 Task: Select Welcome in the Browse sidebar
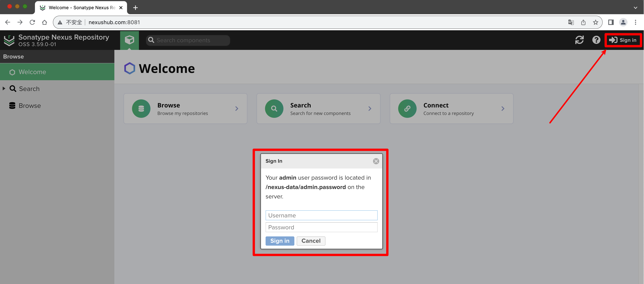57,72
